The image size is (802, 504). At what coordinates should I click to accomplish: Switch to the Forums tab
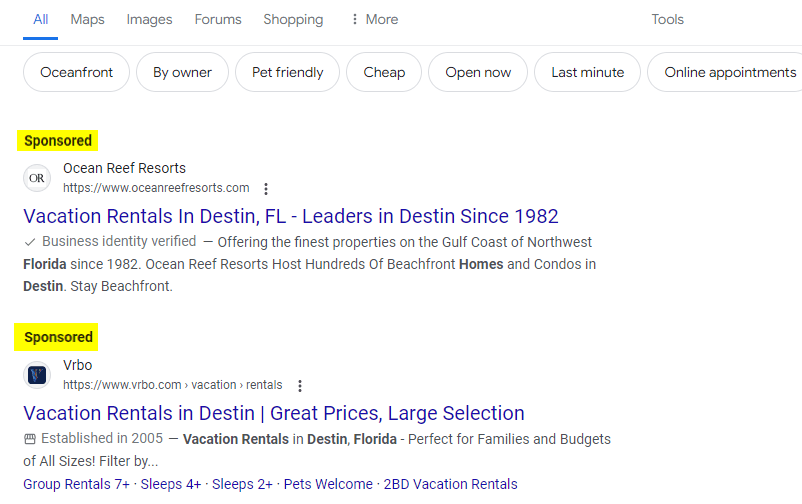tap(218, 19)
